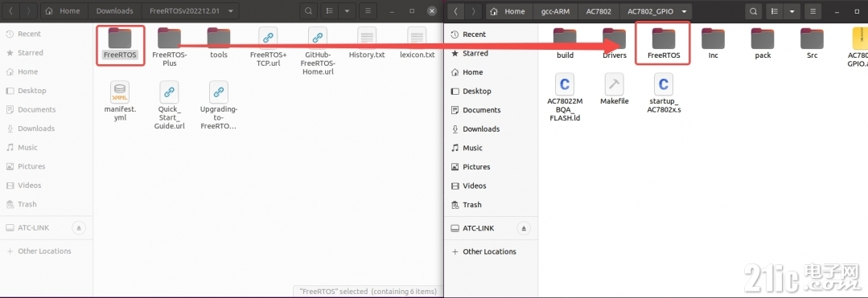Open hamburger menu in left window
This screenshot has height=298, width=868.
[x=368, y=11]
